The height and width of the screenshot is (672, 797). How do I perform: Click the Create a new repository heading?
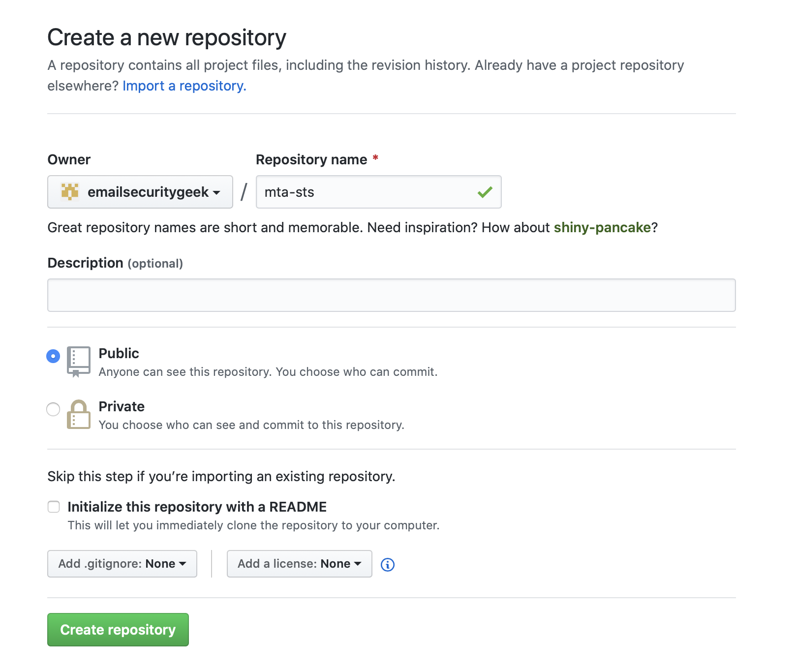point(167,38)
